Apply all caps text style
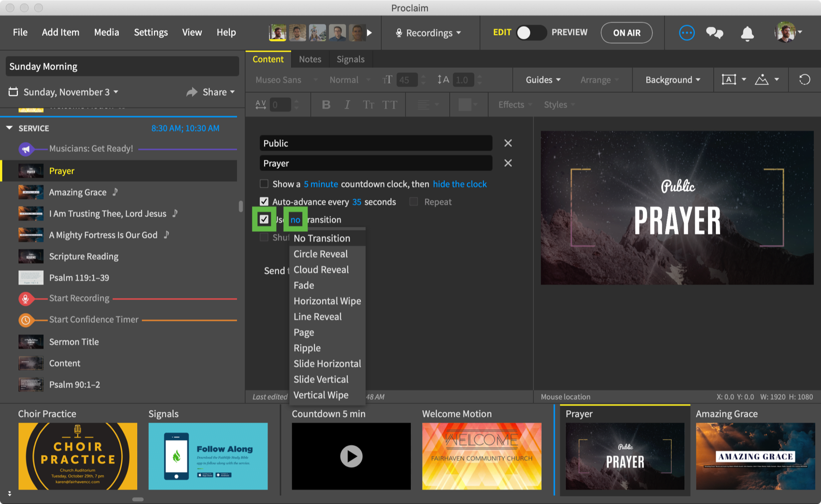 [390, 105]
